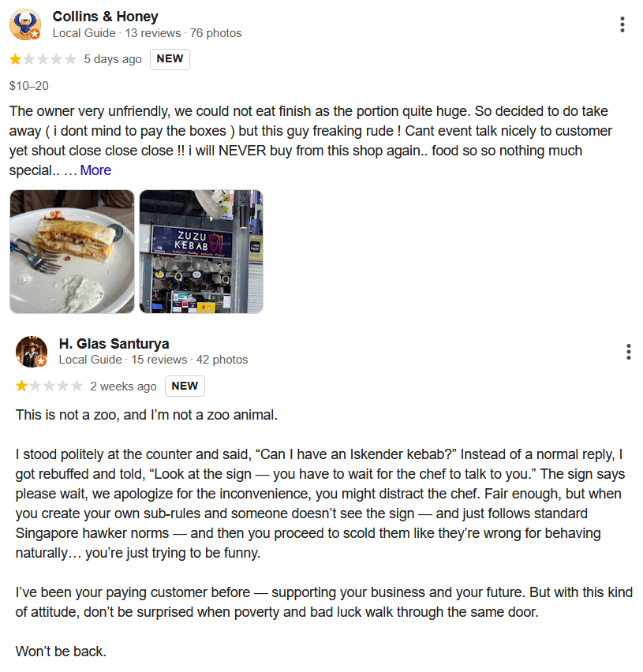Open the Zuzu Kebab storefront photo
This screenshot has width=643, height=672.
(x=201, y=252)
